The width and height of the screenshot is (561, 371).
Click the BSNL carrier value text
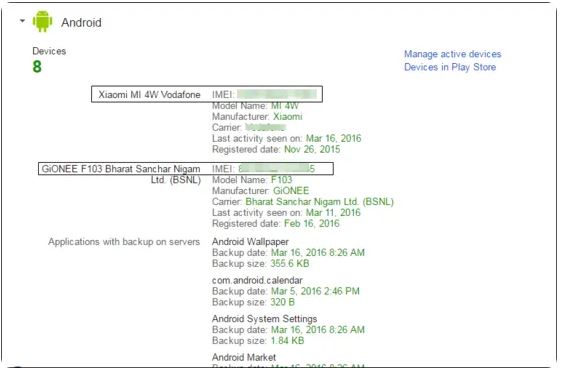[319, 202]
